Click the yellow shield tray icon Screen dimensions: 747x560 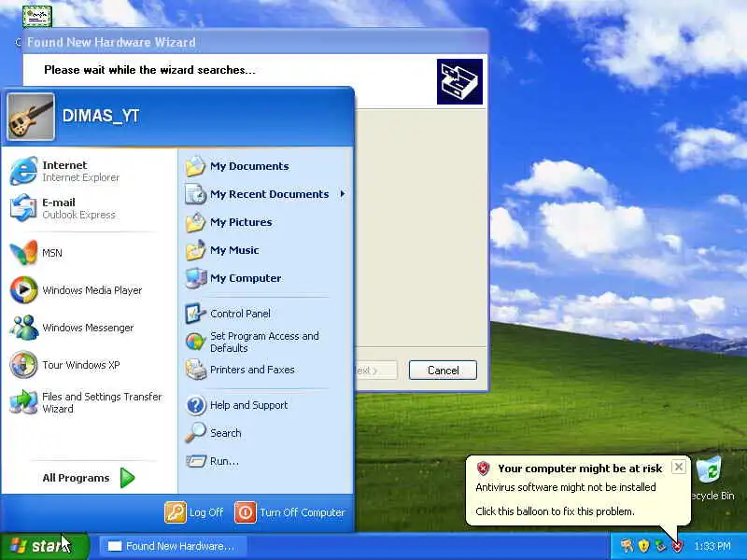tap(643, 545)
